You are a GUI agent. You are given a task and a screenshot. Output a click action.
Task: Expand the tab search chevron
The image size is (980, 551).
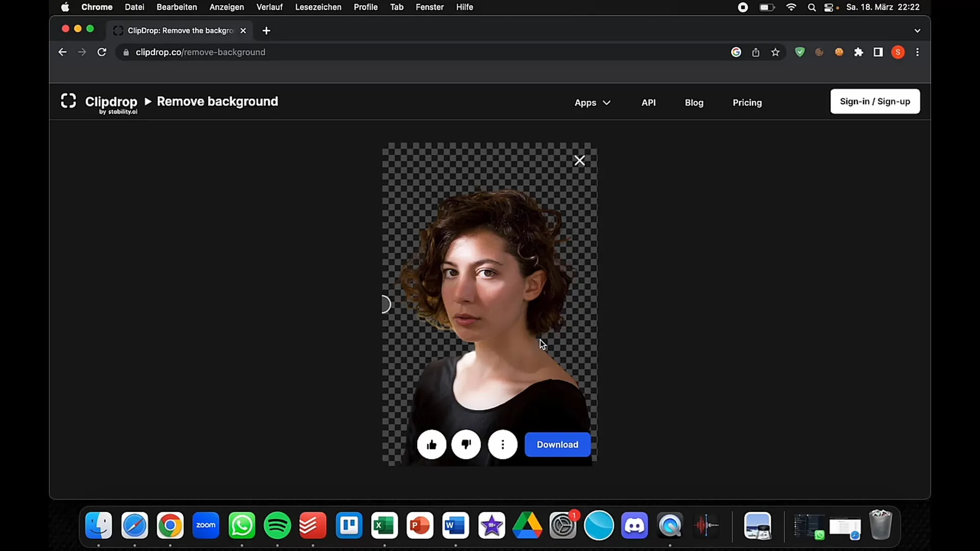click(917, 31)
